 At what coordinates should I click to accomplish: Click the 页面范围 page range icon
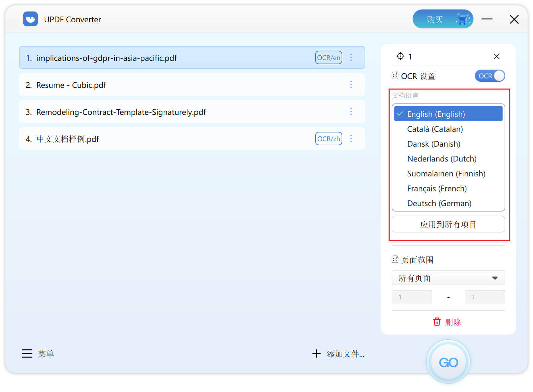click(x=395, y=260)
